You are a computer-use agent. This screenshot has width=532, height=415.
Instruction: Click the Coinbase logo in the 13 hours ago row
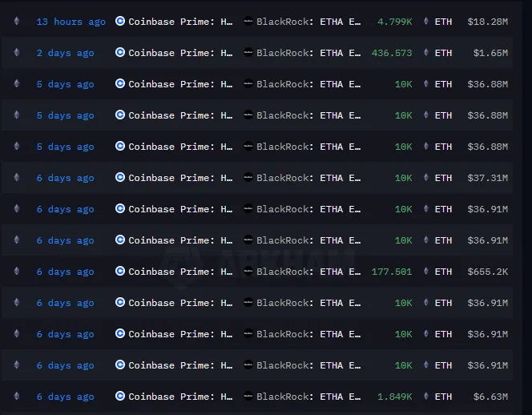pyautogui.click(x=120, y=22)
